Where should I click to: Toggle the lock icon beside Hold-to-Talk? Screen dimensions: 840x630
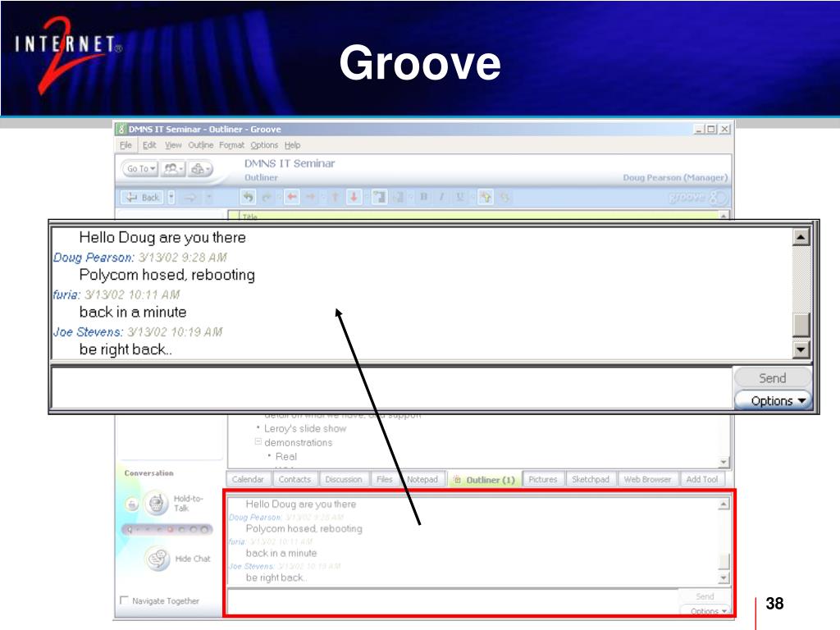(132, 504)
